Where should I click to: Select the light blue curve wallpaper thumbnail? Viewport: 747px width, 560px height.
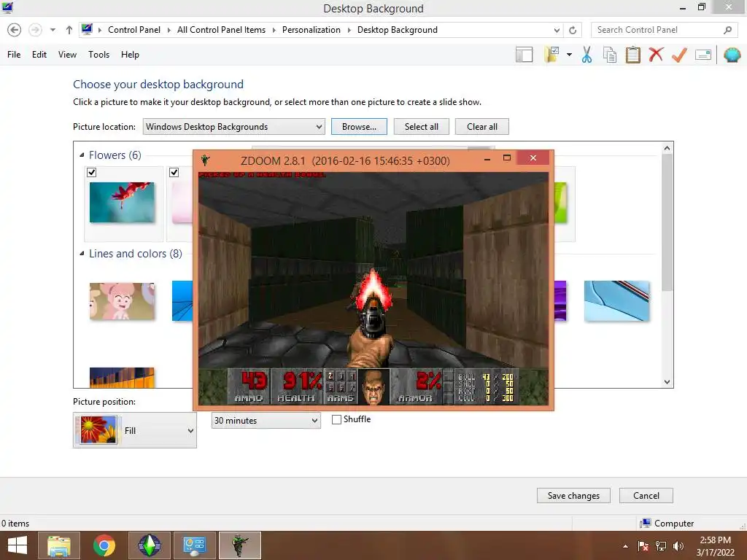[617, 301]
